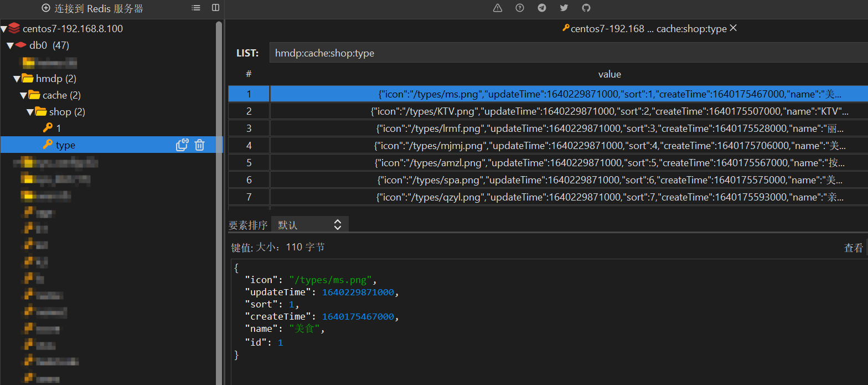Collapse the hmdp (2) folder
868x385 pixels.
17,79
